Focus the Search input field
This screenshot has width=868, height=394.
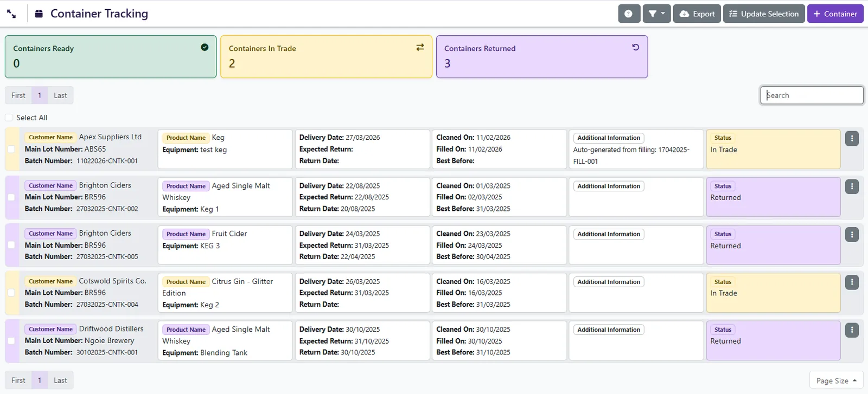coord(812,95)
